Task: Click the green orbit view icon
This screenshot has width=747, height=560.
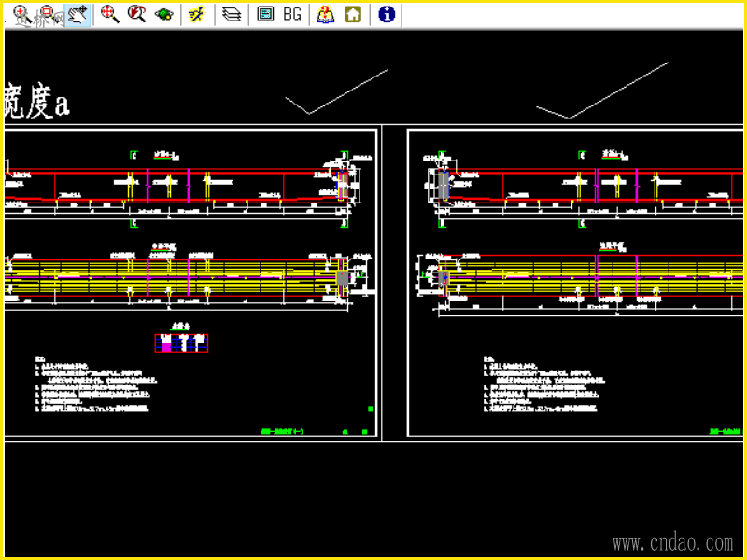Action: click(x=164, y=15)
